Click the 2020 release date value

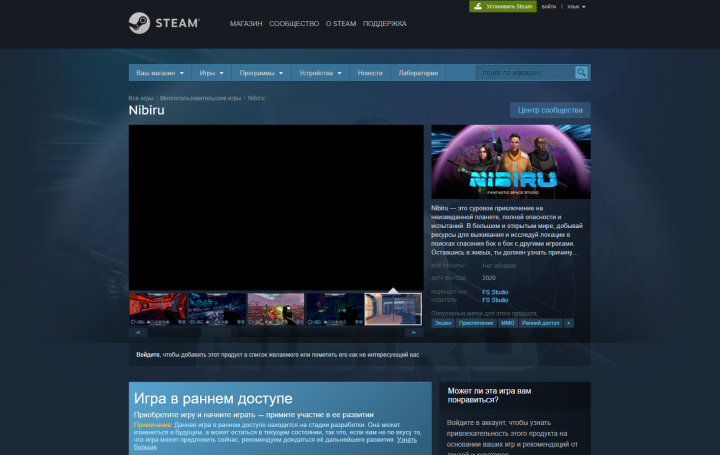pyautogui.click(x=489, y=278)
